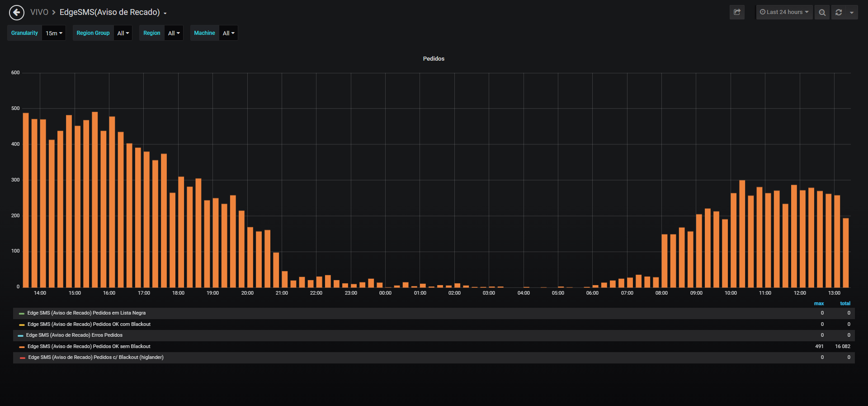Open the Region All dropdown

(174, 33)
